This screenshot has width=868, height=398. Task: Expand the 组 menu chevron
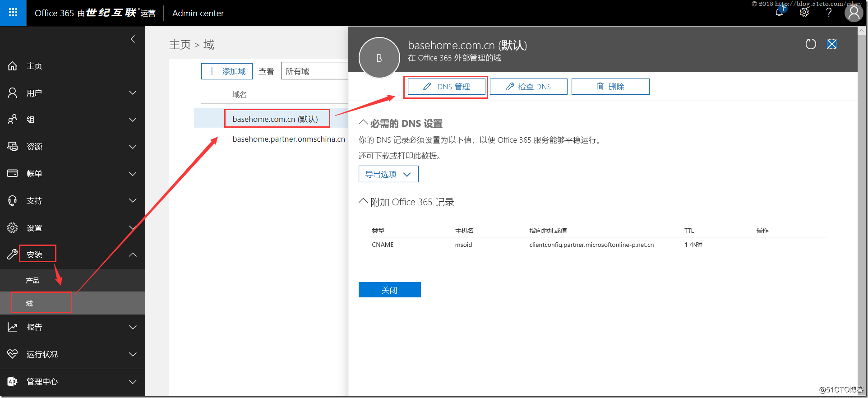tap(133, 120)
